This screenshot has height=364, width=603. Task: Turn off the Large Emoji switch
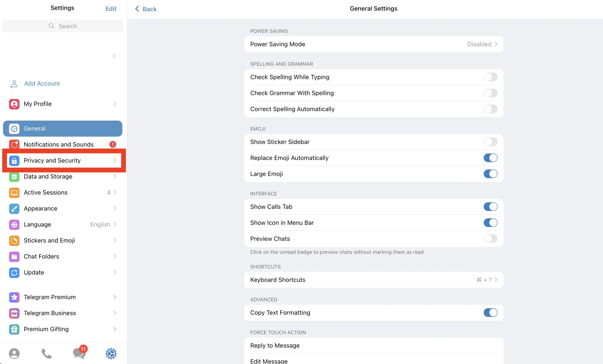tap(490, 174)
